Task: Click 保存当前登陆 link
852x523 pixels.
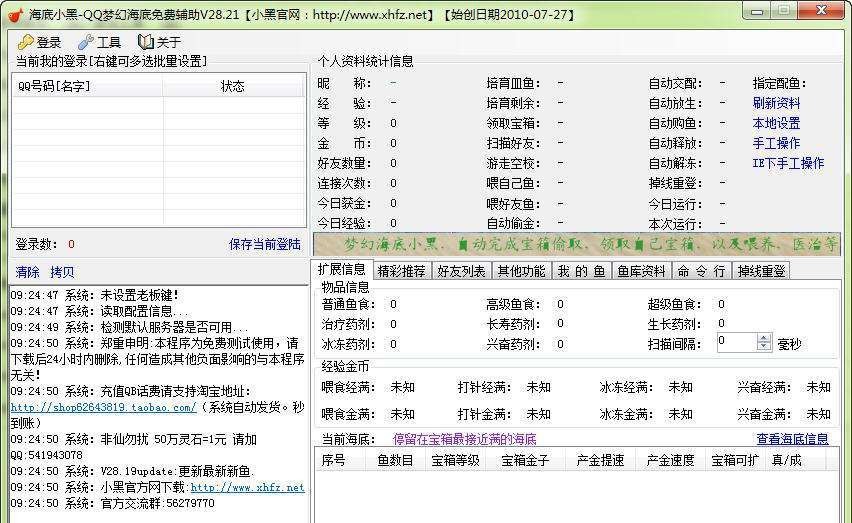Action: [265, 244]
